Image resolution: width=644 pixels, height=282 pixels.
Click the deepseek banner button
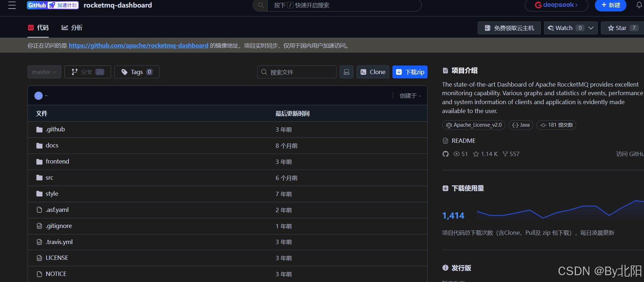[x=556, y=5]
